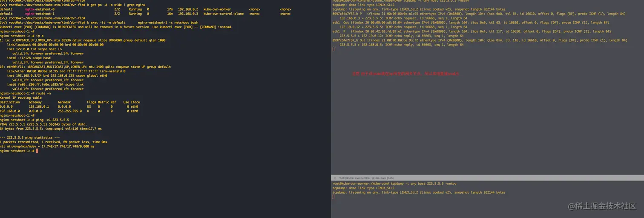Click 'listening on any' line in kube-ovn-worker pane
644x218 pixels.
coord(419,192)
